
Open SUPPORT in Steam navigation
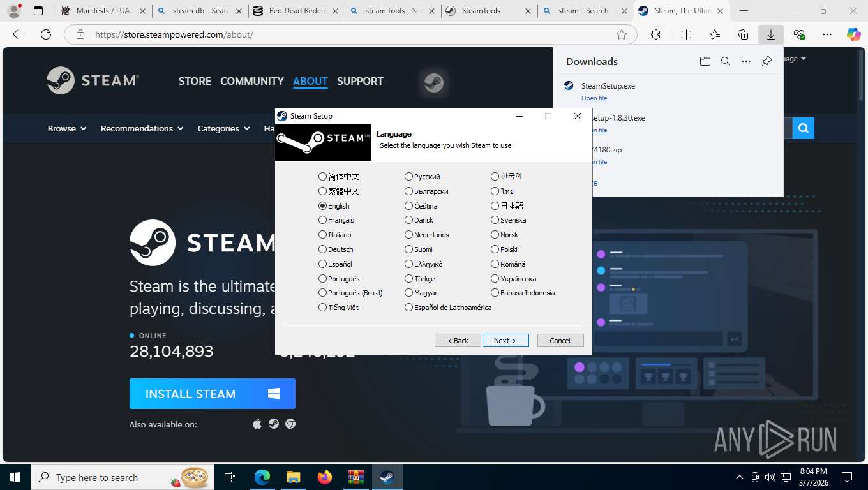tap(360, 81)
